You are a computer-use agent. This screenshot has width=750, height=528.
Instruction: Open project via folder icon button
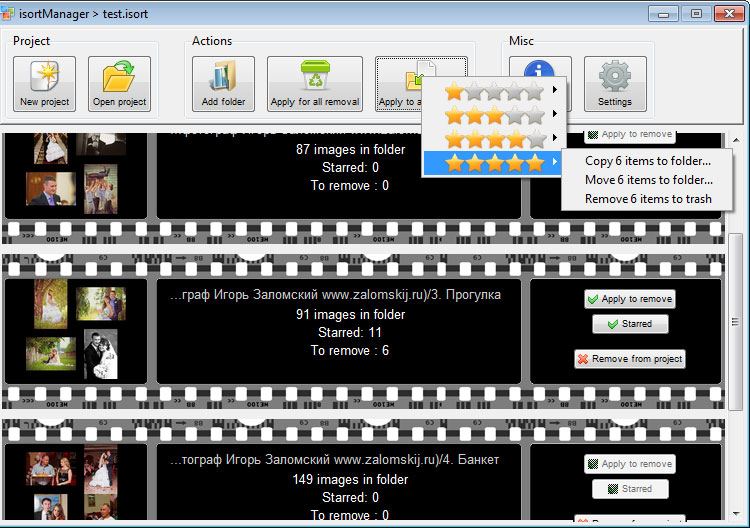[x=119, y=84]
